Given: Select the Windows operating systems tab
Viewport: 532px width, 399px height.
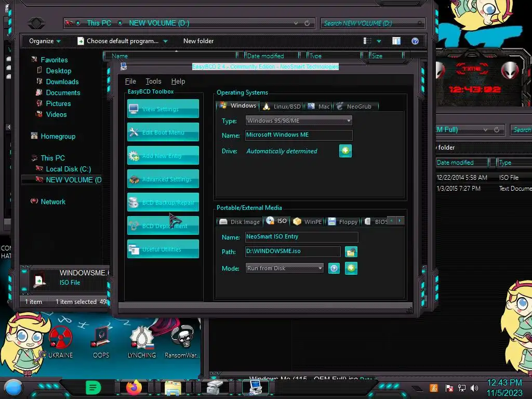Looking at the screenshot, I should 237,105.
